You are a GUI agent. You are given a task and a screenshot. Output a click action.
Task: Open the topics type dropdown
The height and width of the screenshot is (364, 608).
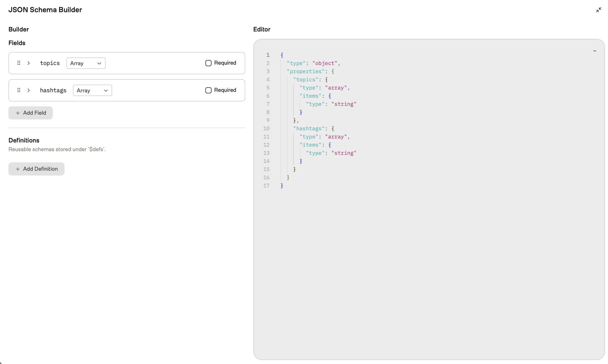pyautogui.click(x=86, y=63)
